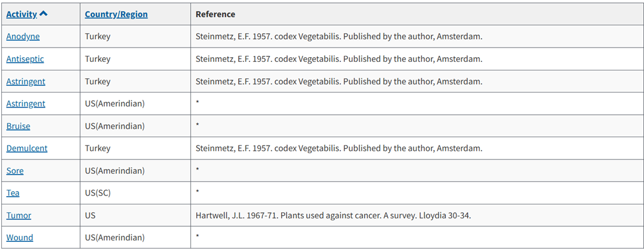Open the Tumor activity link
Screen dimensions: 644x249
pos(19,215)
